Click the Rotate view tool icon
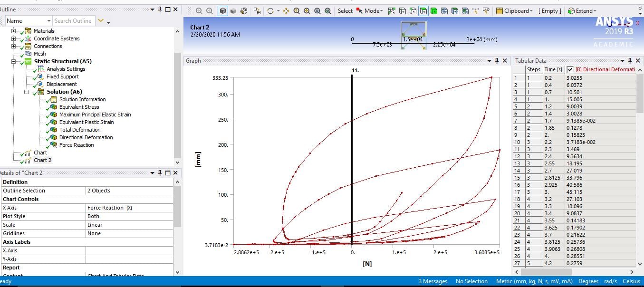 (x=270, y=10)
